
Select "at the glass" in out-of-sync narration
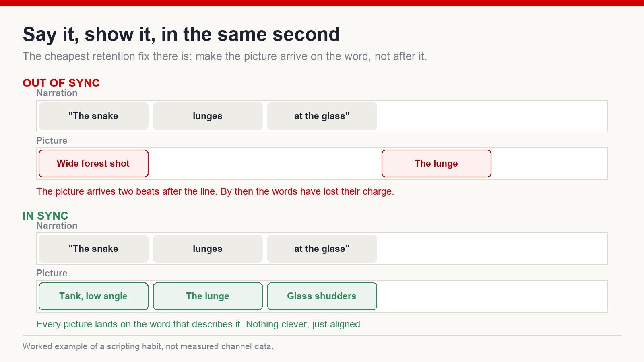(x=322, y=116)
